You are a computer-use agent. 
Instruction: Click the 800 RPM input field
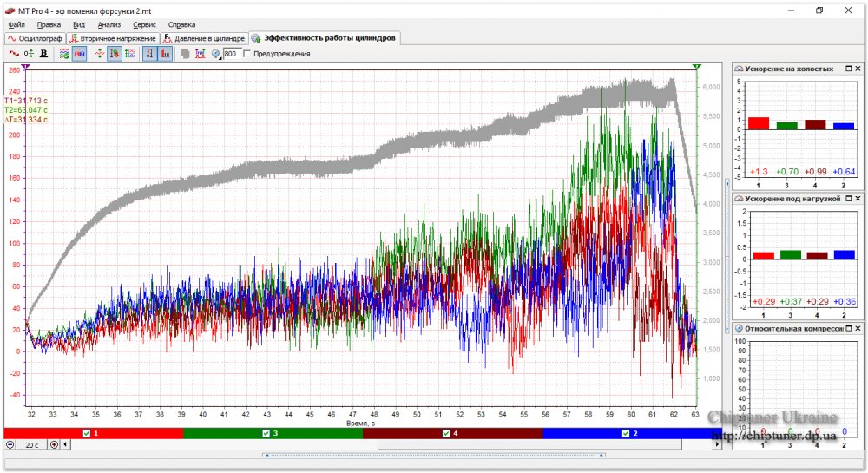[232, 54]
